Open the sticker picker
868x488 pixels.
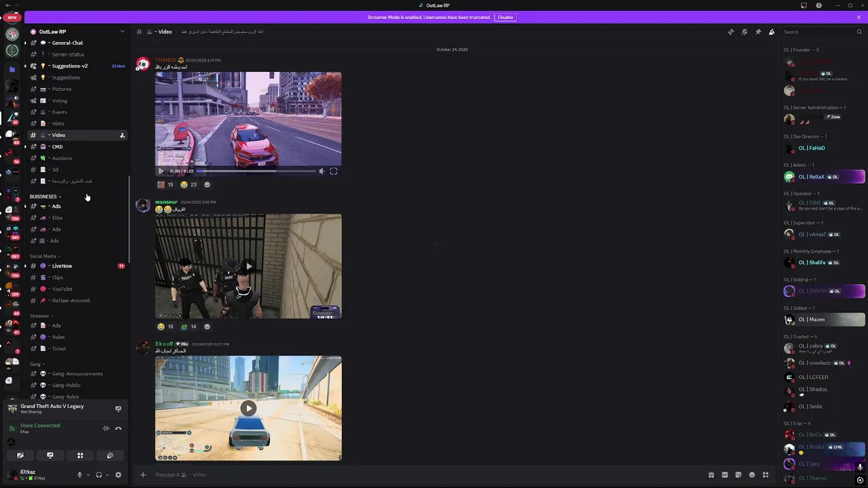[738, 474]
